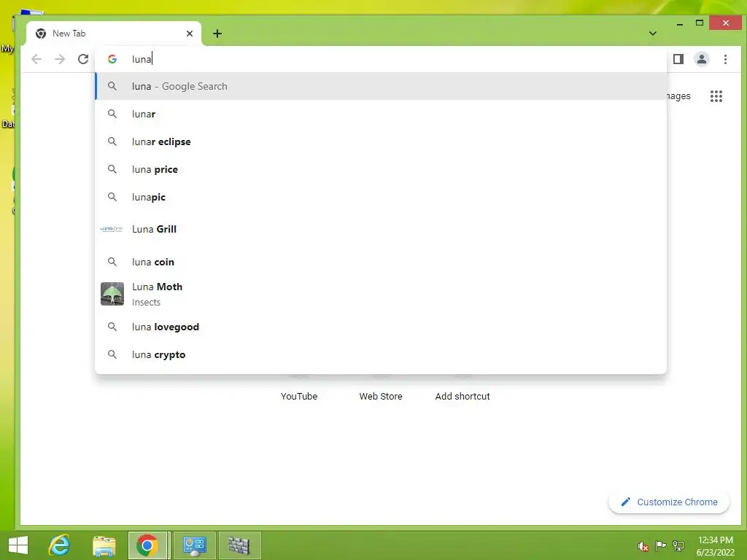Click the Customize Chrome button
Image resolution: width=747 pixels, height=560 pixels.
669,502
